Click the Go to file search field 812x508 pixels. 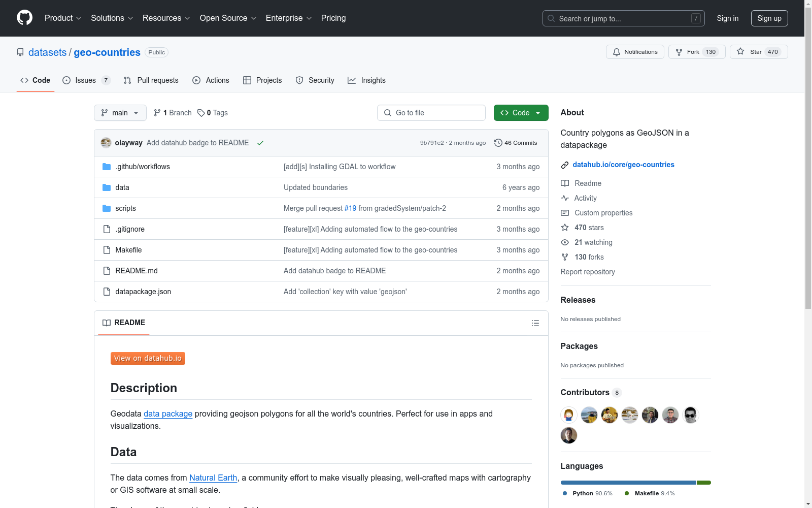click(x=431, y=113)
